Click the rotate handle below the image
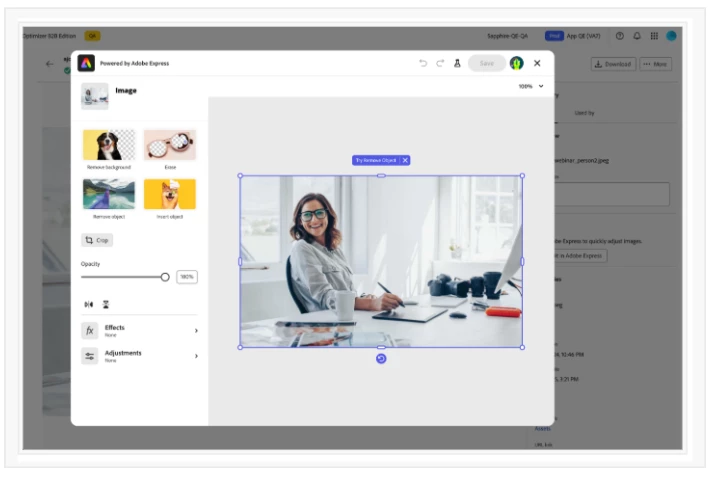 [x=381, y=359]
